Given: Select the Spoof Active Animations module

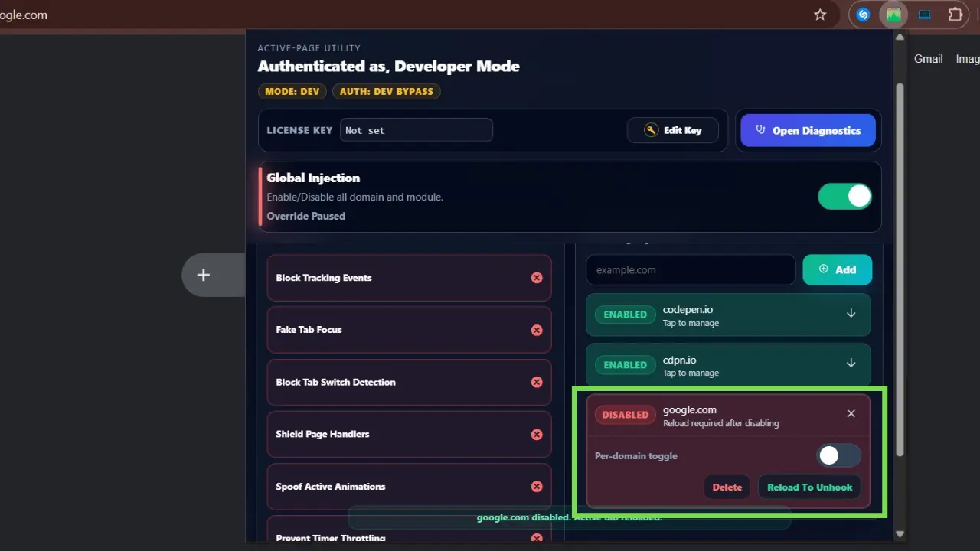Looking at the screenshot, I should [x=409, y=487].
